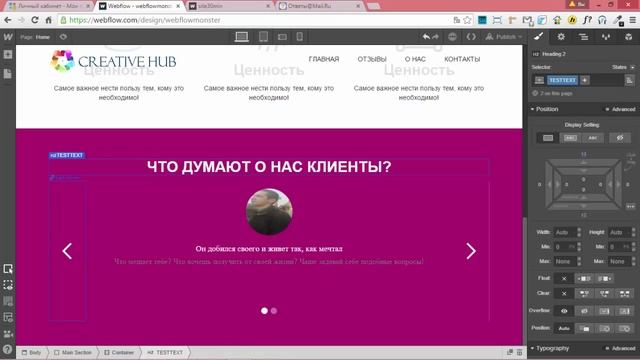Open the States dropdown
The width and height of the screenshot is (640, 360).
point(624,67)
